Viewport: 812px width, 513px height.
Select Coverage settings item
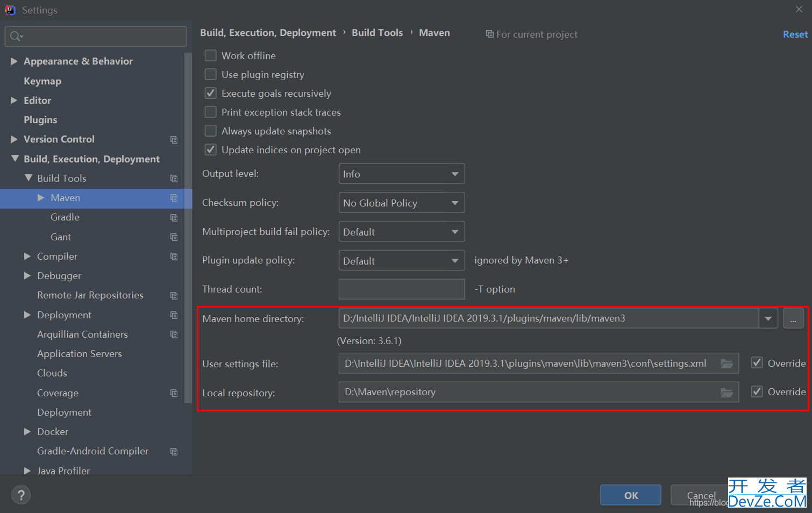pyautogui.click(x=58, y=393)
